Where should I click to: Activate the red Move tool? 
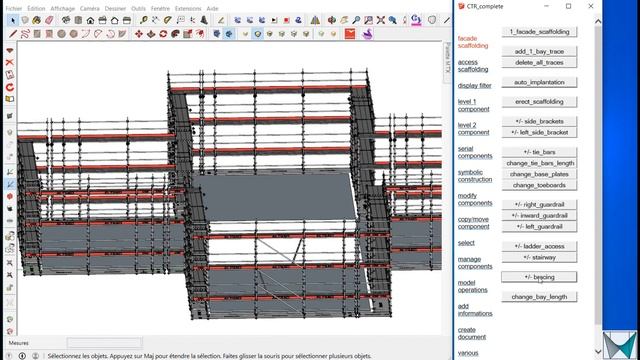(x=139, y=34)
